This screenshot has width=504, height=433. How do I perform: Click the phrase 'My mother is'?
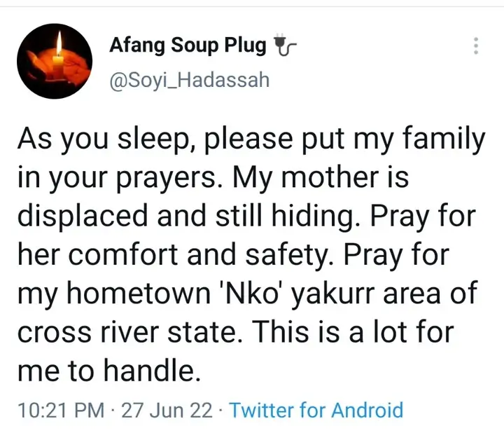tap(329, 177)
